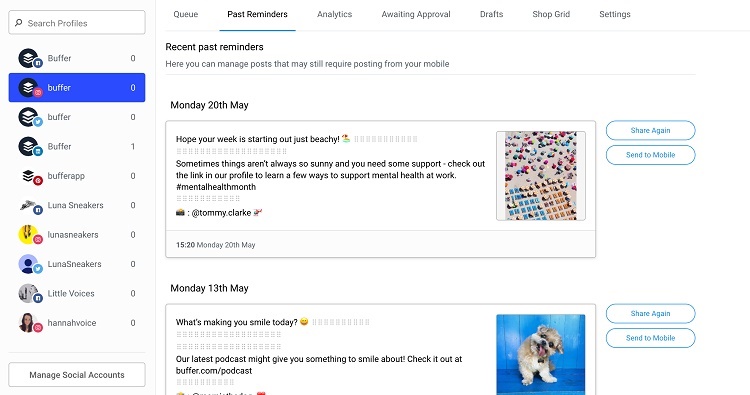Open the beach umbrellas post thumbnail
The height and width of the screenshot is (395, 750).
[541, 176]
